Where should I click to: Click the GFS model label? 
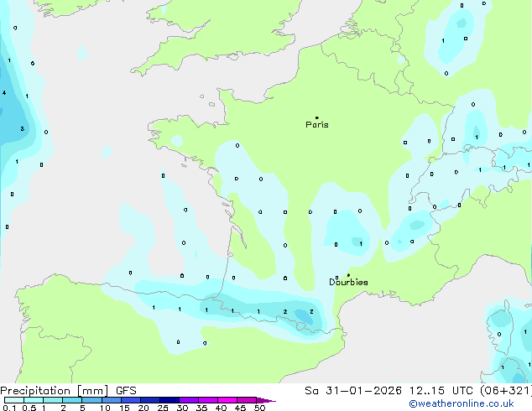click(x=126, y=391)
